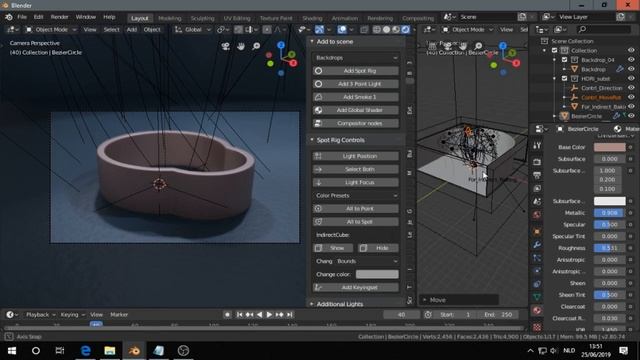The height and width of the screenshot is (360, 640).
Task: Open the Color Presets dropdown
Action: pyautogui.click(x=356, y=196)
